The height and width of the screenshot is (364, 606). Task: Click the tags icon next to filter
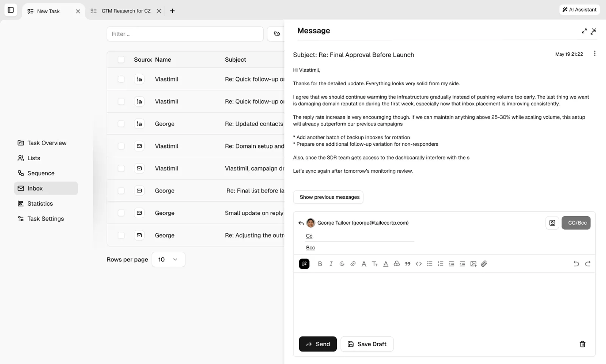(277, 34)
